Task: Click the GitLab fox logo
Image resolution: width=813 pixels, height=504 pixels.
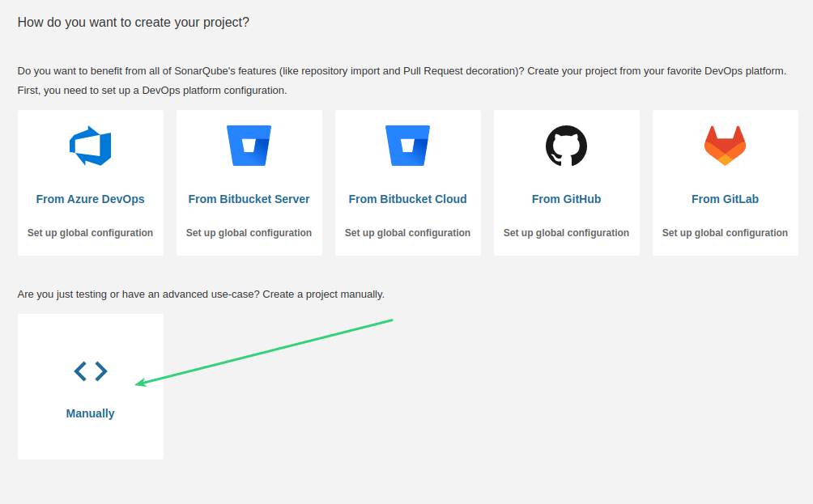Action: (x=725, y=146)
